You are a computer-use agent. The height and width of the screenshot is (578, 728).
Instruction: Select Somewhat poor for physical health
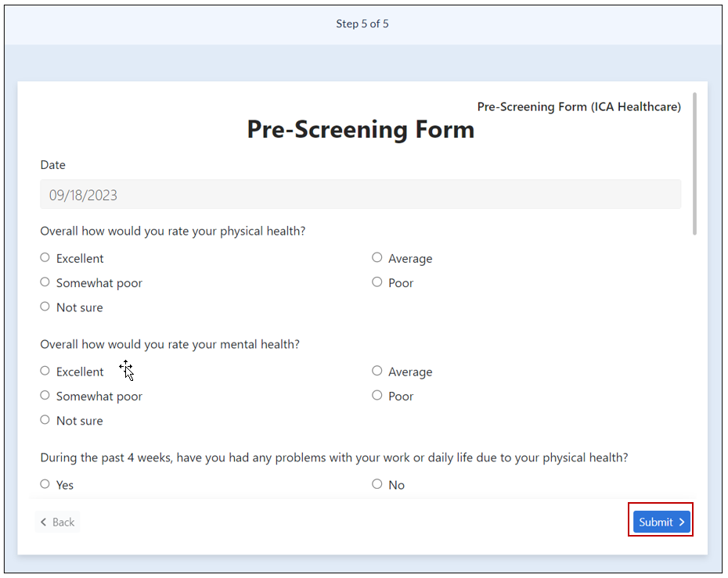(x=45, y=282)
